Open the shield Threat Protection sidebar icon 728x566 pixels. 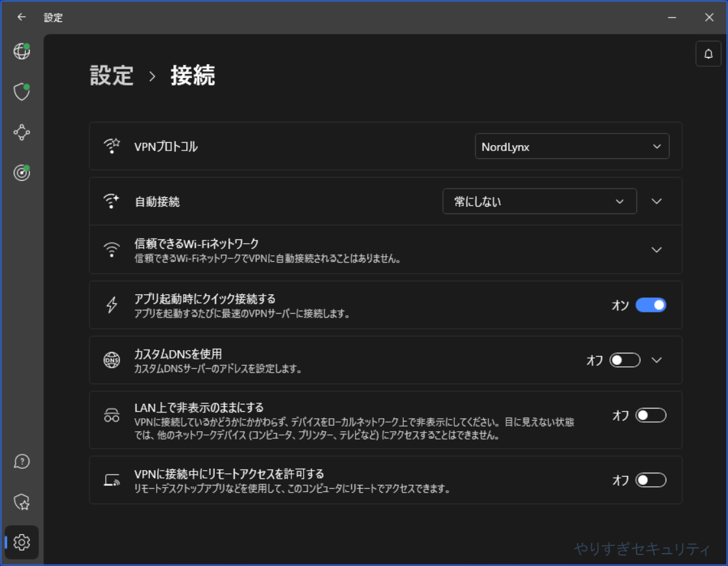pos(22,92)
